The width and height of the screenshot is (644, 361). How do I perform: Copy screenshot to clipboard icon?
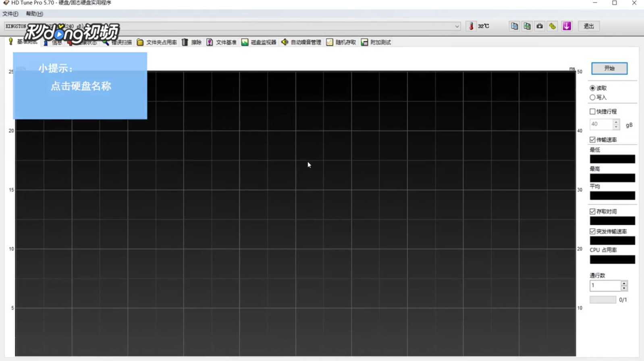(527, 26)
